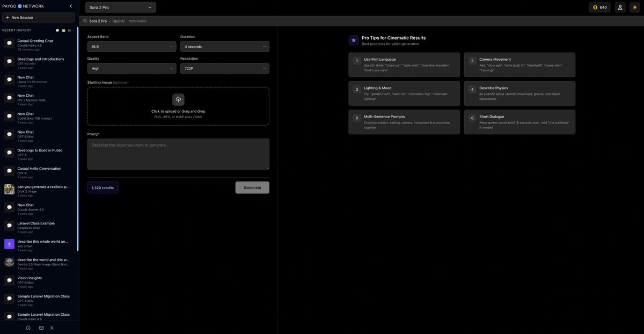The width and height of the screenshot is (644, 334).
Task: Open the Sora 2 Pro model selector dropdown
Action: click(121, 8)
